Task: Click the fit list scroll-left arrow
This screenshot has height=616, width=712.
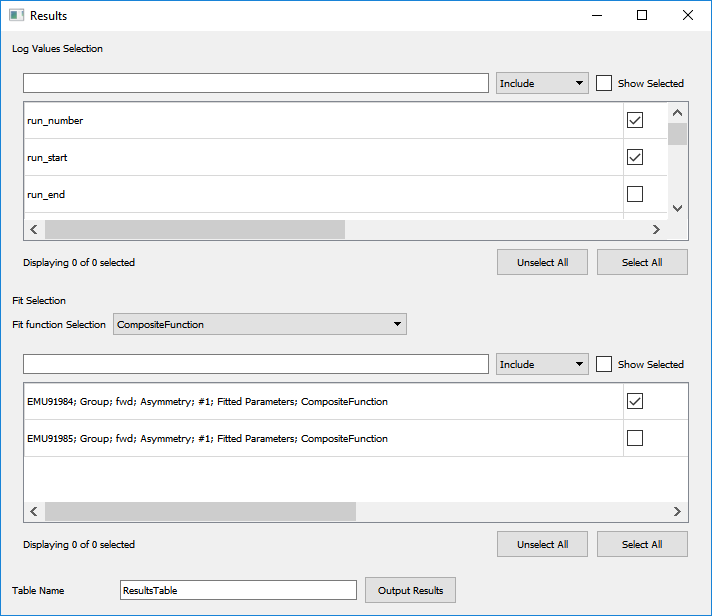Action: point(34,511)
